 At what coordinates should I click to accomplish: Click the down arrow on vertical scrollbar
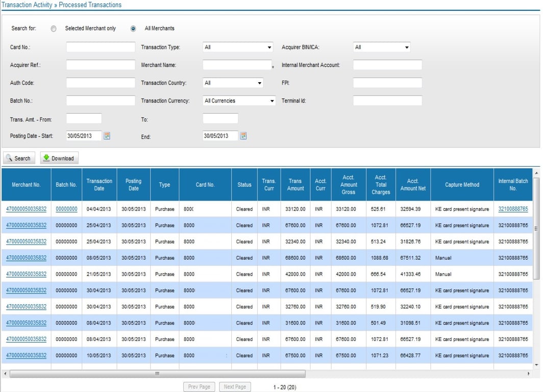tap(536, 365)
